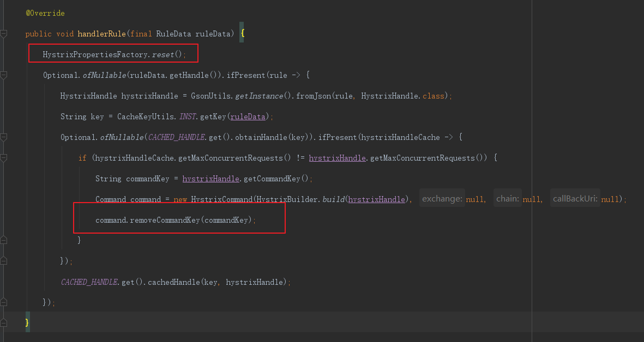Select HystrixPropertiesFactory class reference
Image resolution: width=644 pixels, height=342 pixels.
(95, 54)
